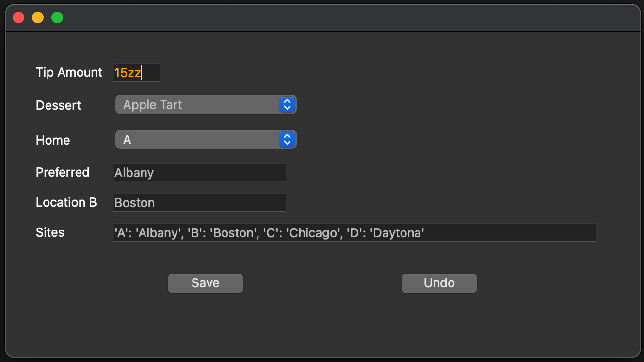Focus the Location B field containing Boston

[199, 203]
